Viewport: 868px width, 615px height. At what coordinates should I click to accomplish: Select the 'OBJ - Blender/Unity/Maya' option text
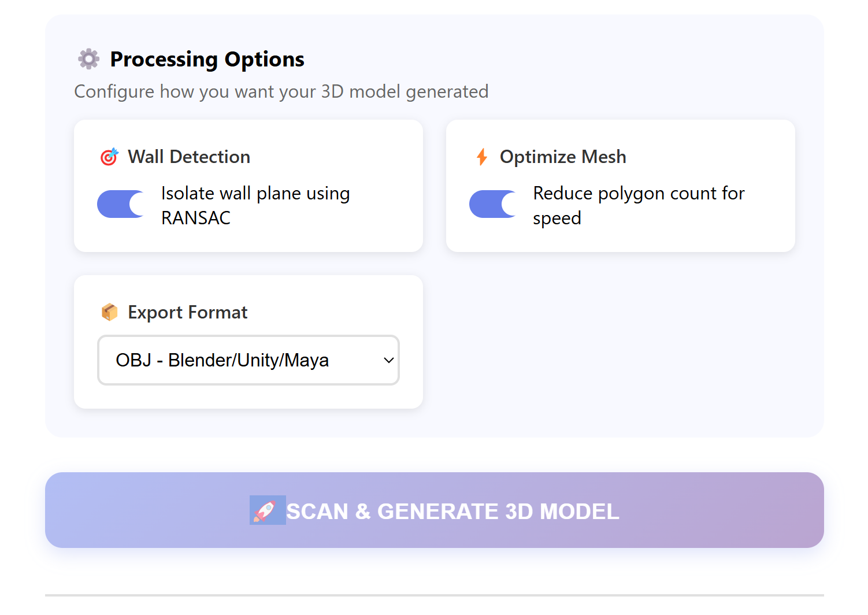(x=222, y=360)
